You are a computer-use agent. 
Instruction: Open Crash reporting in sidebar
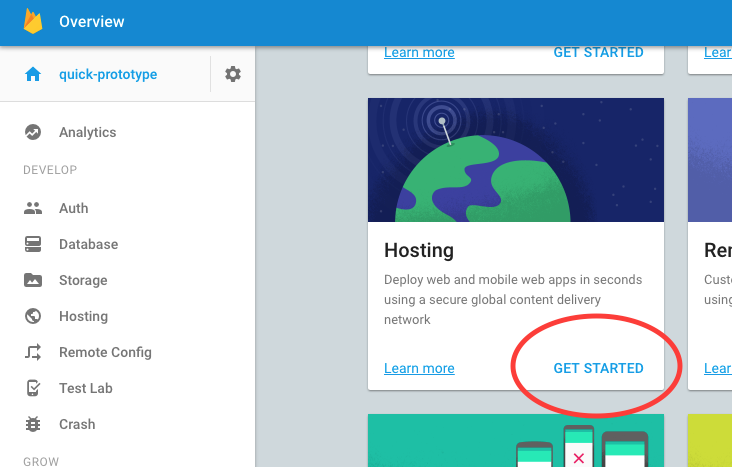(x=77, y=424)
